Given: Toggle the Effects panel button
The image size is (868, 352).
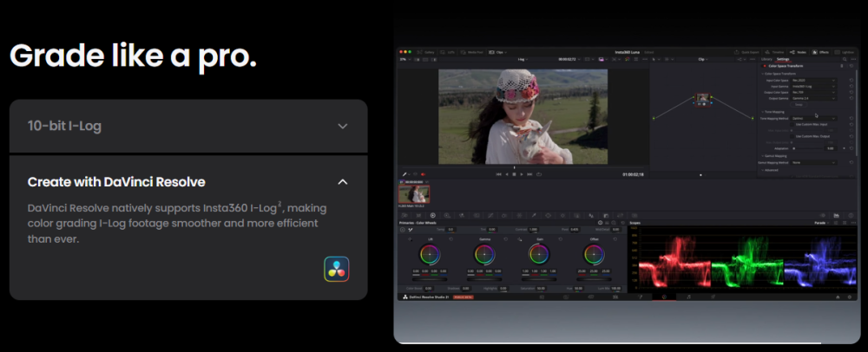Looking at the screenshot, I should [821, 52].
